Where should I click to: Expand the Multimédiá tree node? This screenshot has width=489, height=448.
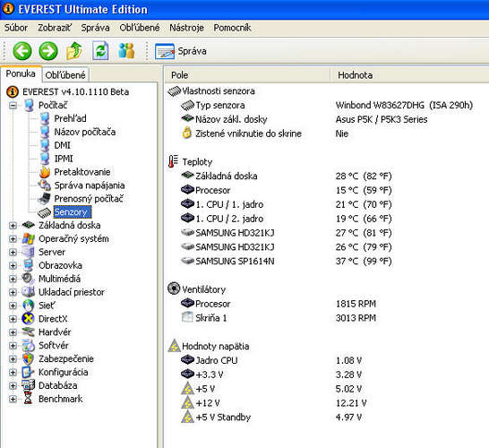tap(13, 279)
